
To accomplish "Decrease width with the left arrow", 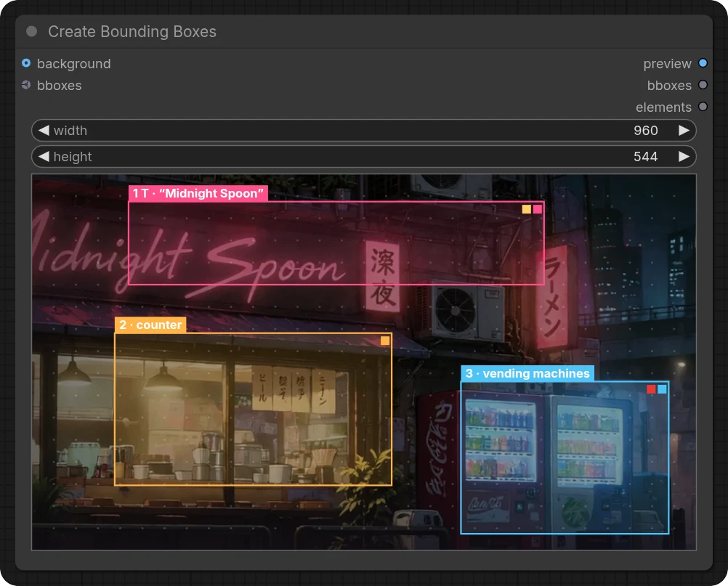I will [44, 131].
